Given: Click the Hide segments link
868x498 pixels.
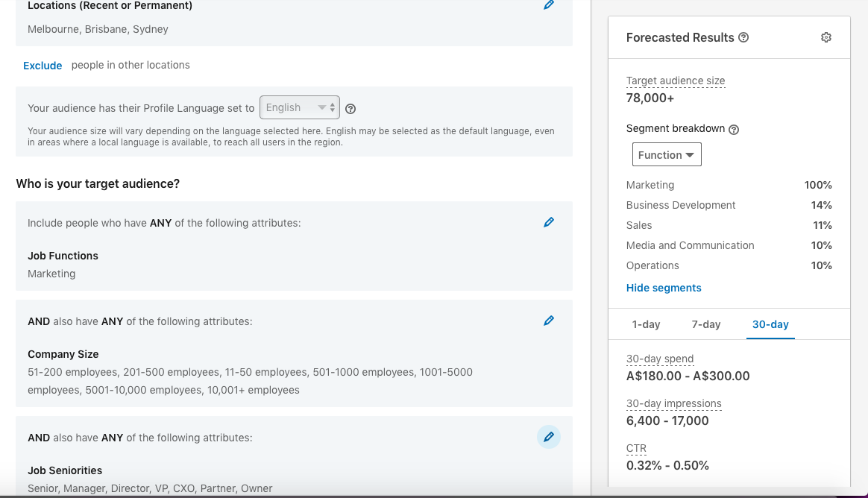Looking at the screenshot, I should pyautogui.click(x=664, y=288).
